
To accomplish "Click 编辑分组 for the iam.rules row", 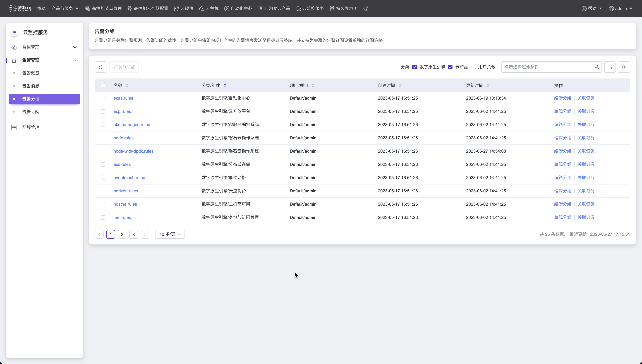I will click(x=562, y=217).
